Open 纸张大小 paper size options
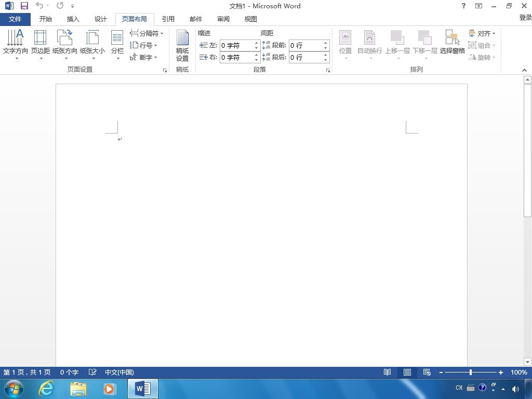 point(92,45)
